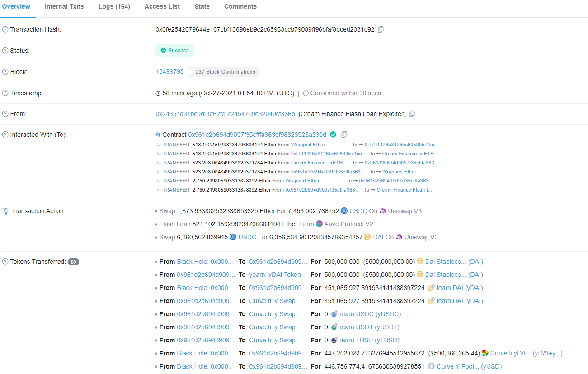Click the iearn USDT token icon

point(334,327)
